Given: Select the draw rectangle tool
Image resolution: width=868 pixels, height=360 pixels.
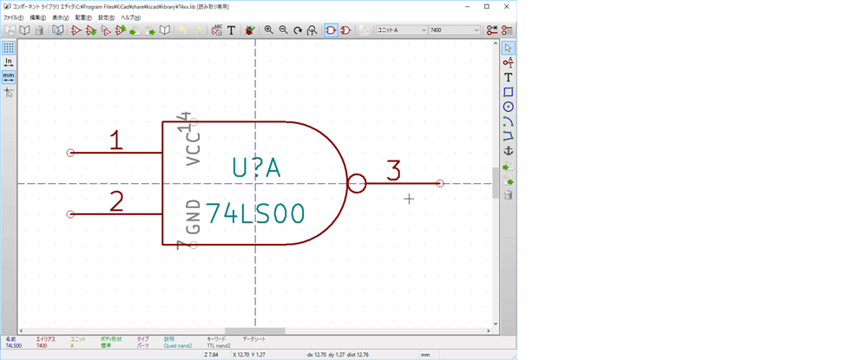Looking at the screenshot, I should pyautogui.click(x=508, y=92).
